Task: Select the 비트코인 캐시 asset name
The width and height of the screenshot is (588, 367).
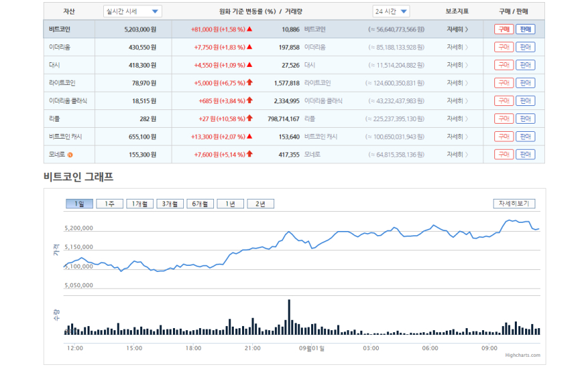Action: click(65, 137)
